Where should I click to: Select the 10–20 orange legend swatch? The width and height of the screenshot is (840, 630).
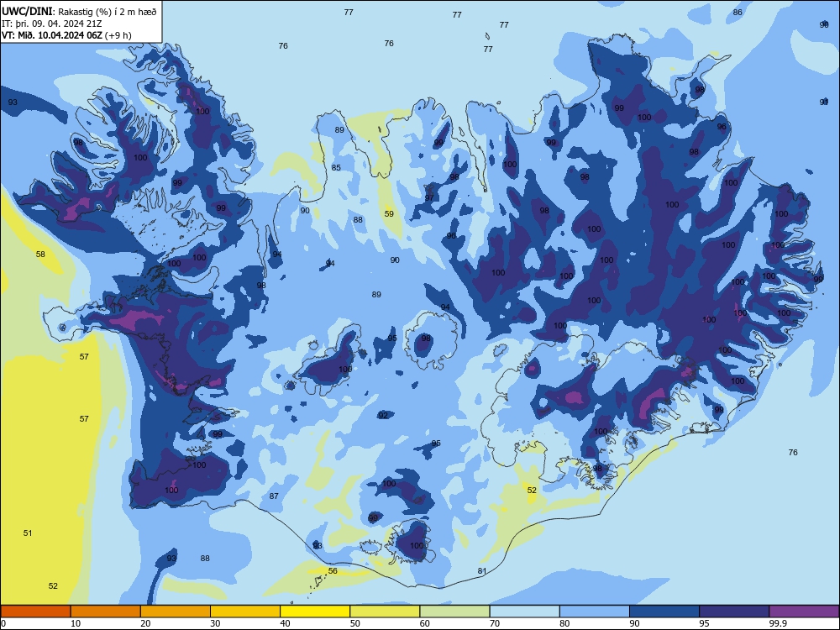(106, 612)
